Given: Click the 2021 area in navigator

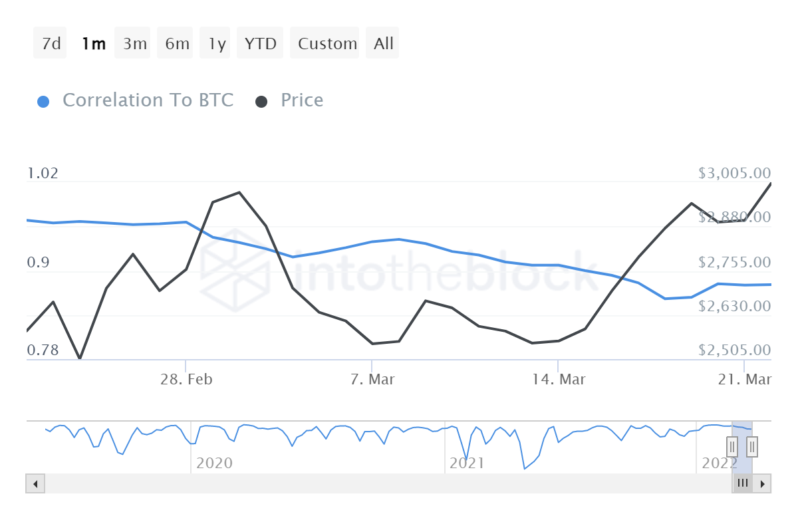Looking at the screenshot, I should pyautogui.click(x=467, y=463).
